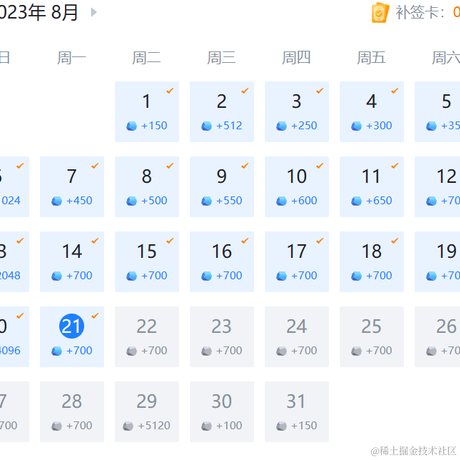Click gray ore icon on August 28
This screenshot has width=460, height=460.
pos(57,426)
